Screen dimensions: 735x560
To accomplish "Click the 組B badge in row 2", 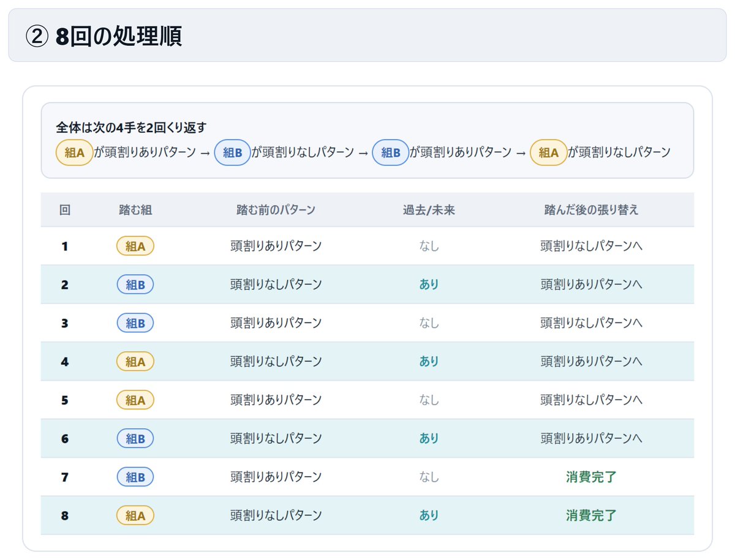I will coord(135,285).
